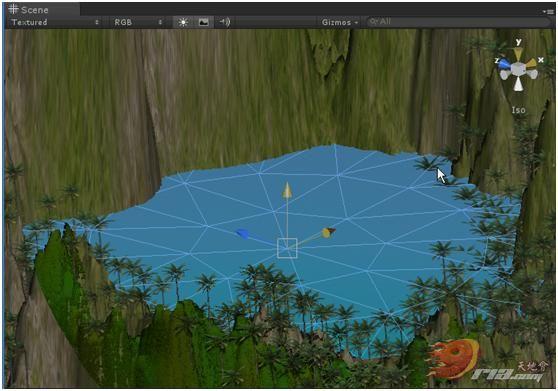Click the scene search field

458,22
